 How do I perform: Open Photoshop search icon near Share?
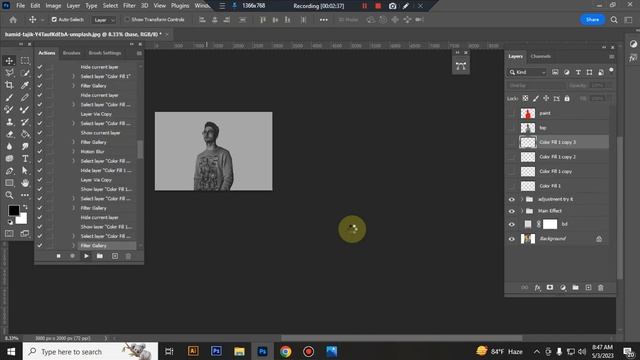click(x=614, y=20)
